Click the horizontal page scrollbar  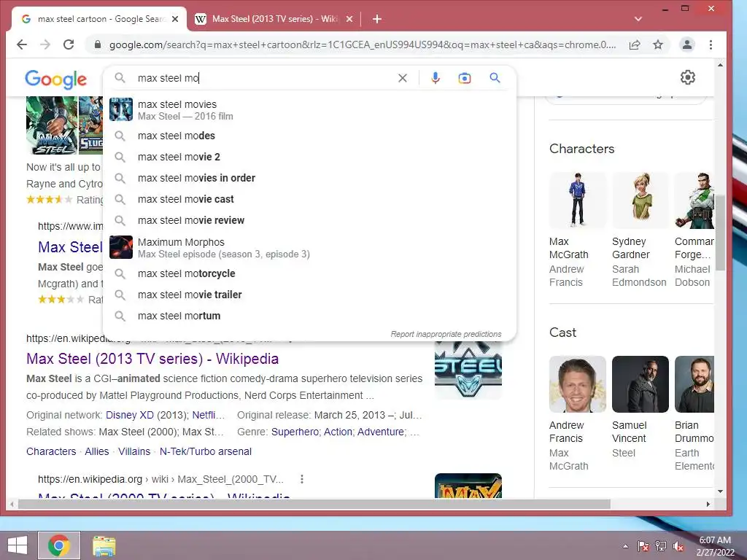[x=314, y=504]
